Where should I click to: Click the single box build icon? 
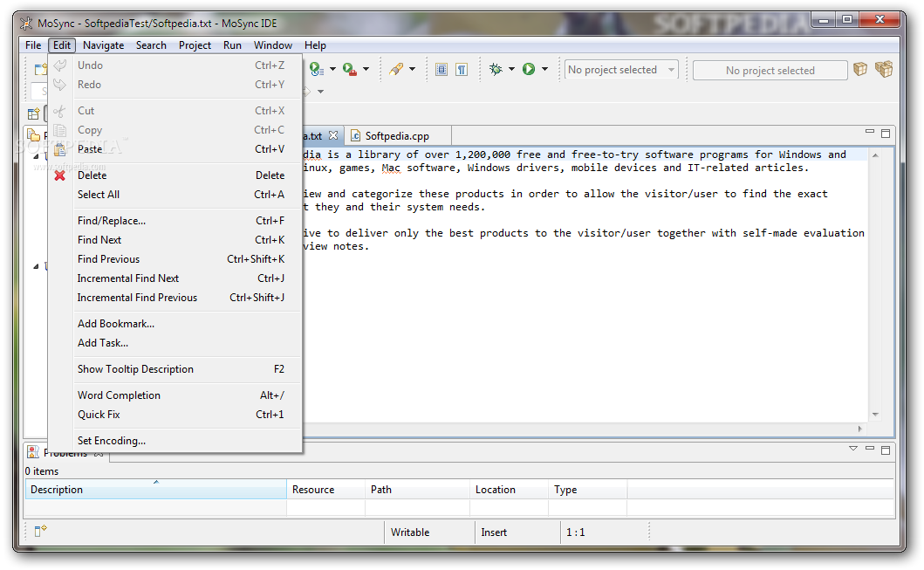pyautogui.click(x=860, y=69)
